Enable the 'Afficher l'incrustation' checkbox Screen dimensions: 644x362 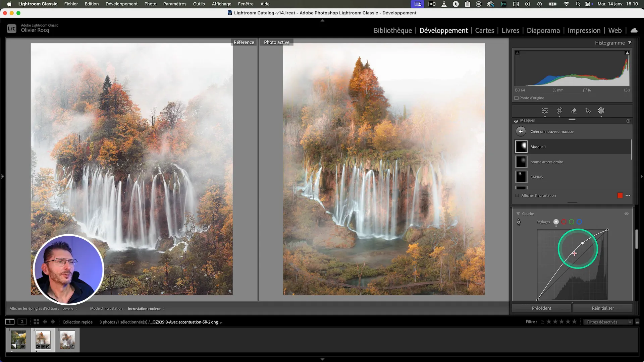517,195
